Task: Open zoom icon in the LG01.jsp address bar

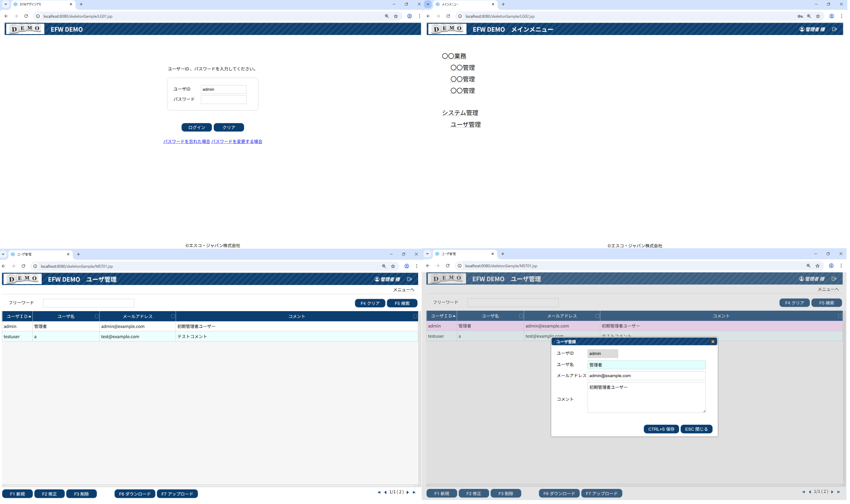Action: pos(387,16)
